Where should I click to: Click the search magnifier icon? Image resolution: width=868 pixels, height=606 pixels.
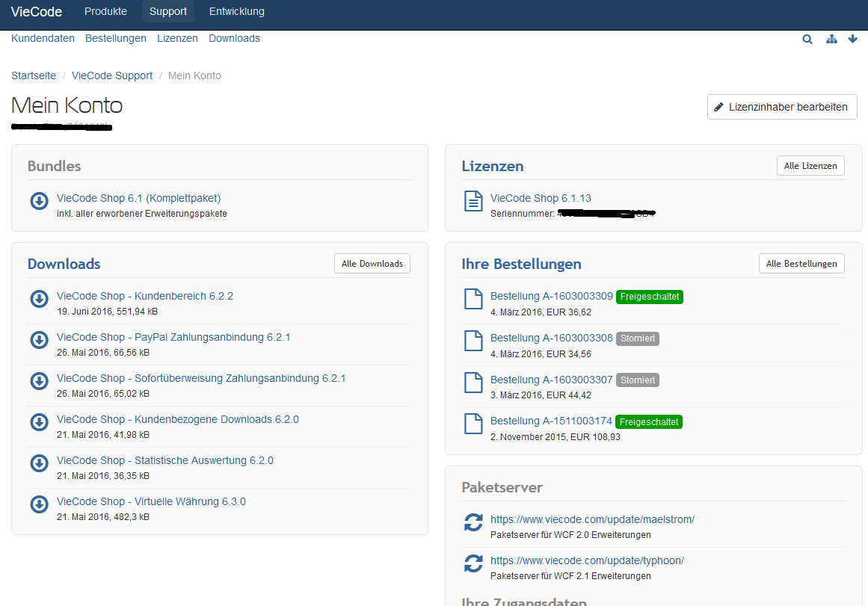click(x=807, y=40)
